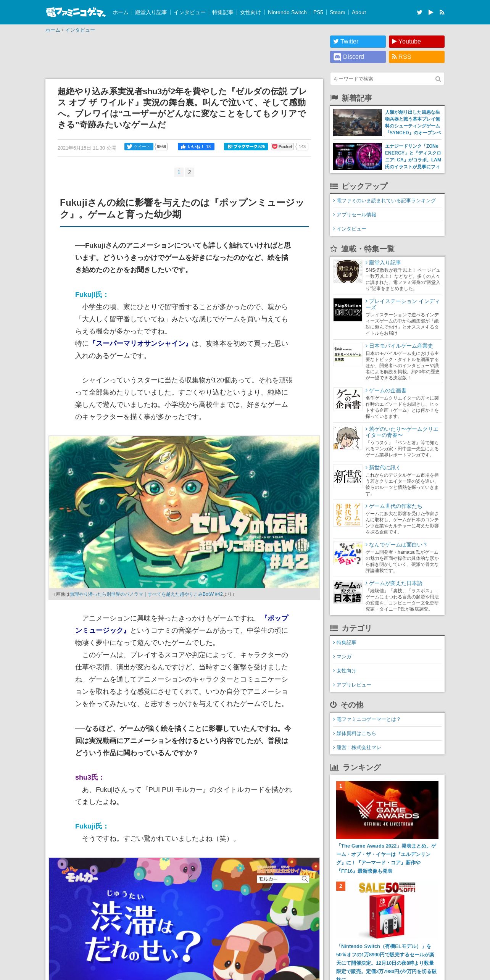This screenshot has width=490, height=980.
Task: Open the red Youtube sidebar button
Action: pyautogui.click(x=417, y=42)
